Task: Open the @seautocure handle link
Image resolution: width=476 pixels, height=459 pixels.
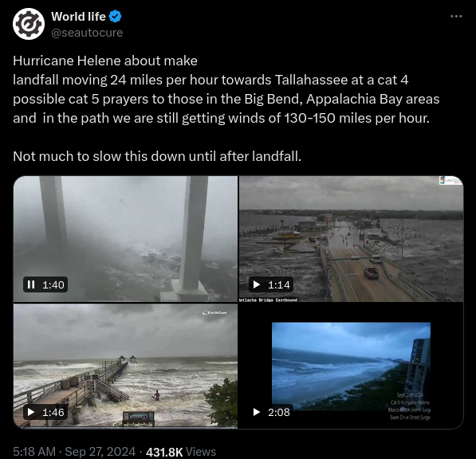Action: click(87, 33)
